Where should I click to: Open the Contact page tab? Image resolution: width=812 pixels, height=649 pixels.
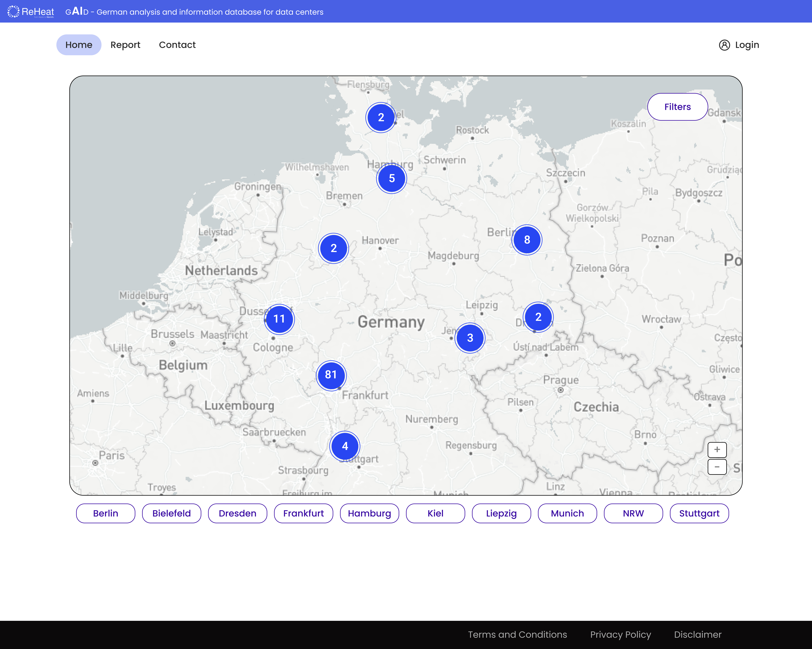click(x=177, y=45)
